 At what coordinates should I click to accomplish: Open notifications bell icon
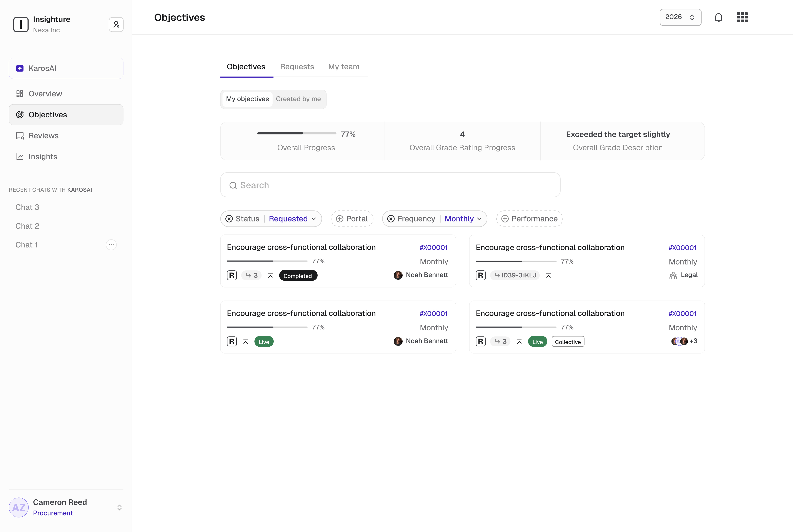pos(718,17)
